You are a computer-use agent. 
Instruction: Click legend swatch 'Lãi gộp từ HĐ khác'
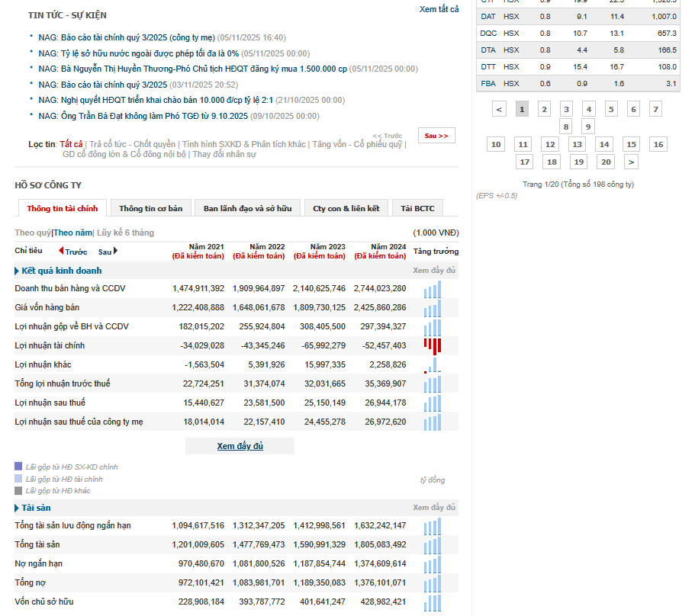click(x=18, y=491)
